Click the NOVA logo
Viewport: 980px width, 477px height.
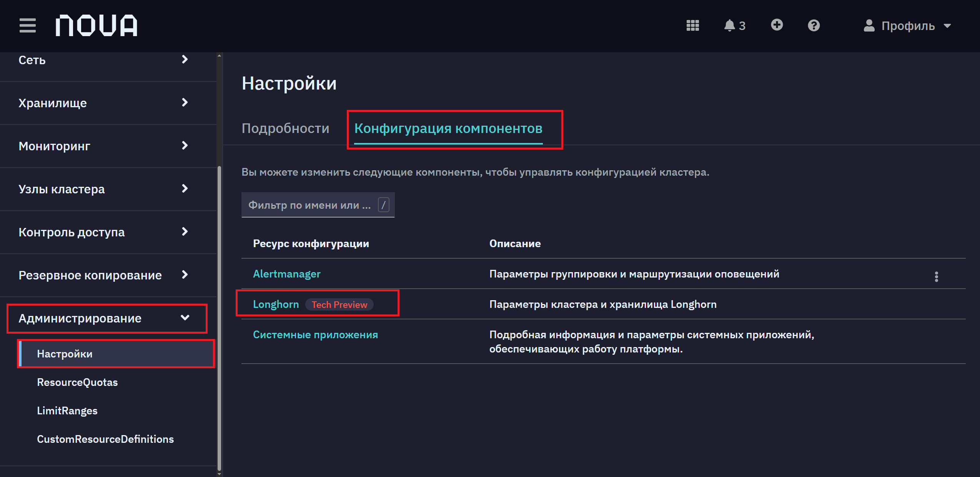pos(96,25)
